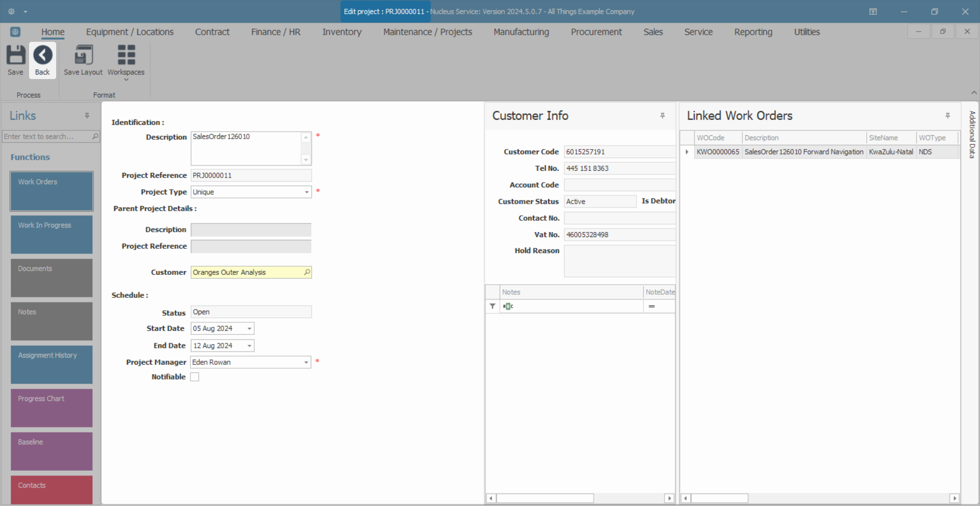Viewport: 980px width, 506px height.
Task: Click the pin icon on Customer Info
Action: (x=663, y=116)
